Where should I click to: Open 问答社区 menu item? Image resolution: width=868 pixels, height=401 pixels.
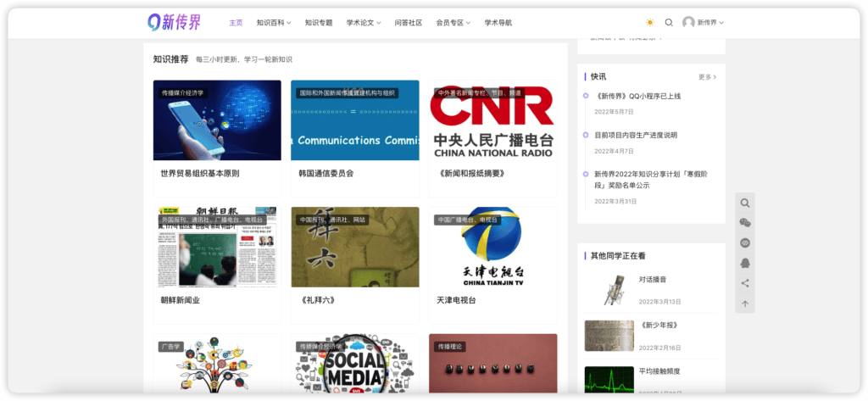pos(409,23)
